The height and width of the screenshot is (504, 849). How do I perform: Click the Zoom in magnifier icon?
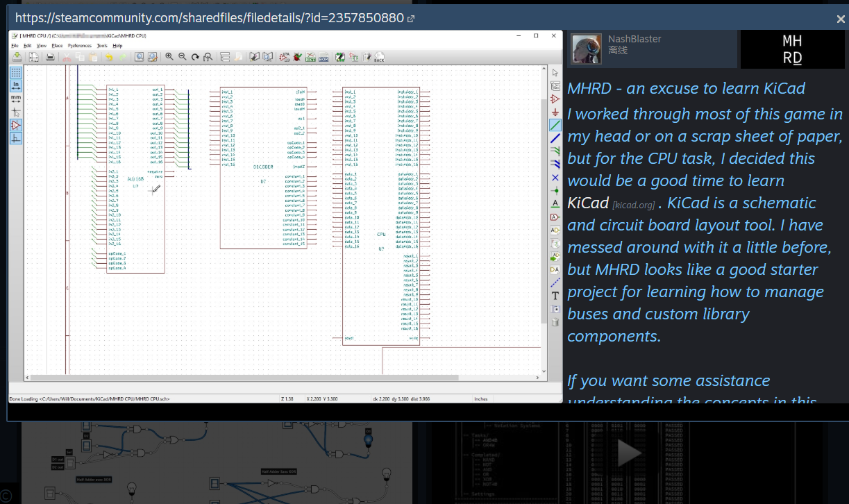click(169, 57)
